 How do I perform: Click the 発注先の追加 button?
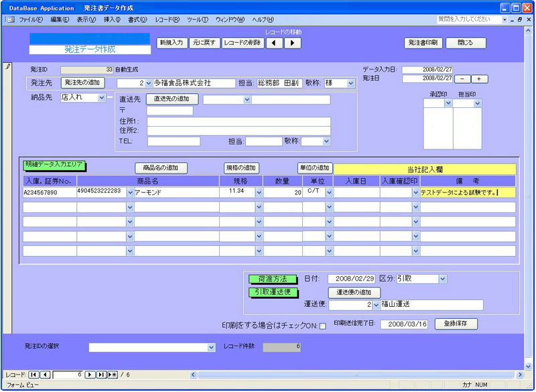[x=82, y=82]
